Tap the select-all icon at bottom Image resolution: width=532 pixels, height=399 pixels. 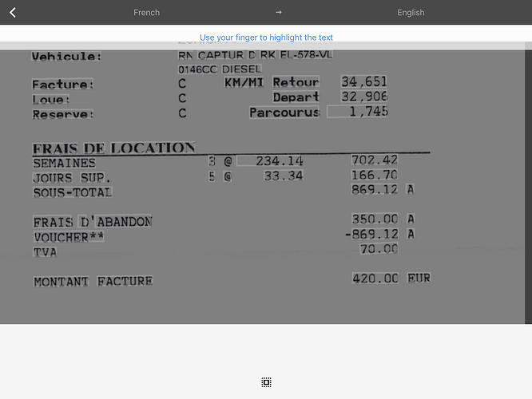point(266,382)
